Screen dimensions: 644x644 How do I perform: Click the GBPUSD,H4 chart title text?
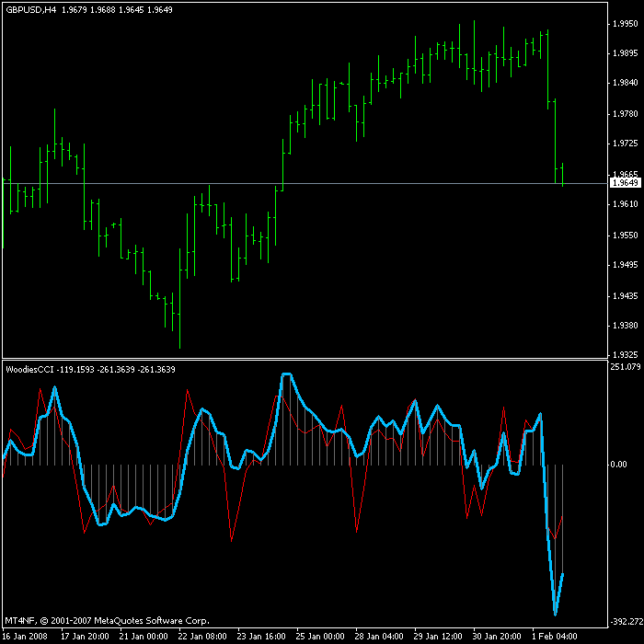(31, 10)
